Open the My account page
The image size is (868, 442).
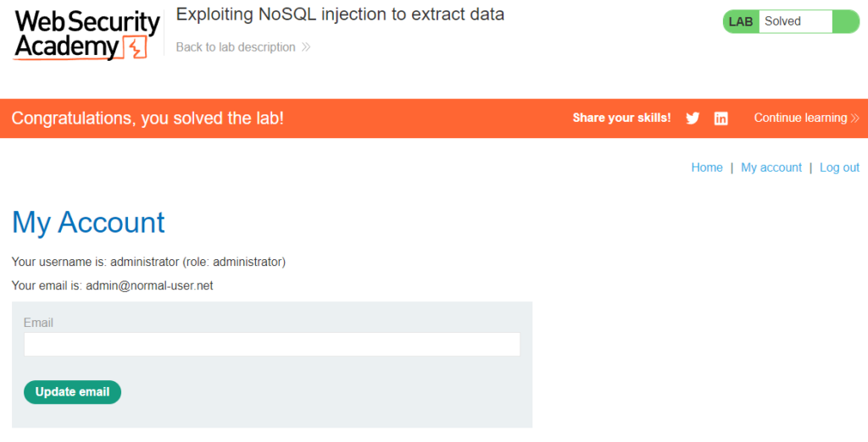[x=771, y=168]
